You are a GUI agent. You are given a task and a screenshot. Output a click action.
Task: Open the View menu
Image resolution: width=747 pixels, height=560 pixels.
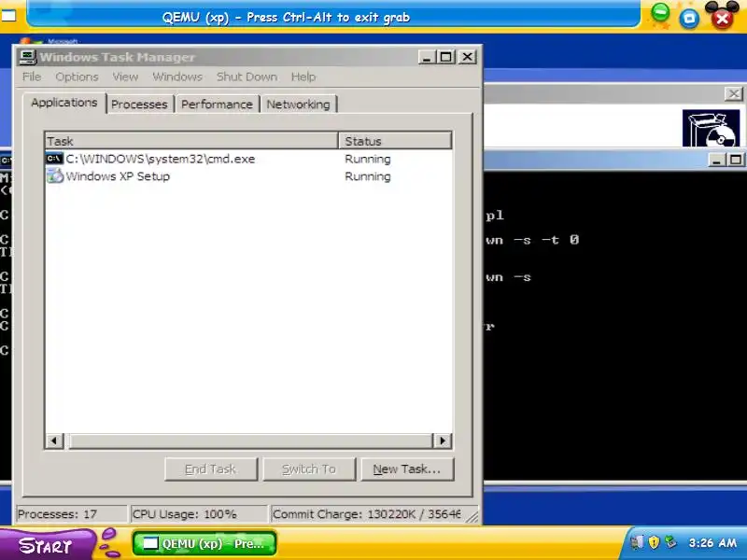[125, 77]
